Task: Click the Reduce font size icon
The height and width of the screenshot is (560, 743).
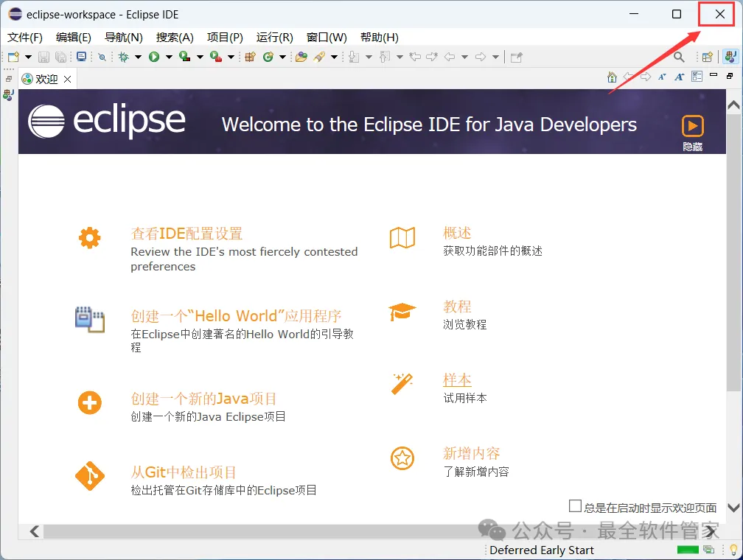Action: [x=662, y=77]
